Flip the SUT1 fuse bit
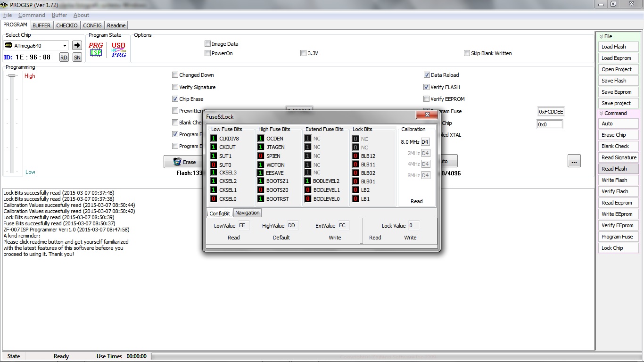The width and height of the screenshot is (644, 362). pos(214,156)
